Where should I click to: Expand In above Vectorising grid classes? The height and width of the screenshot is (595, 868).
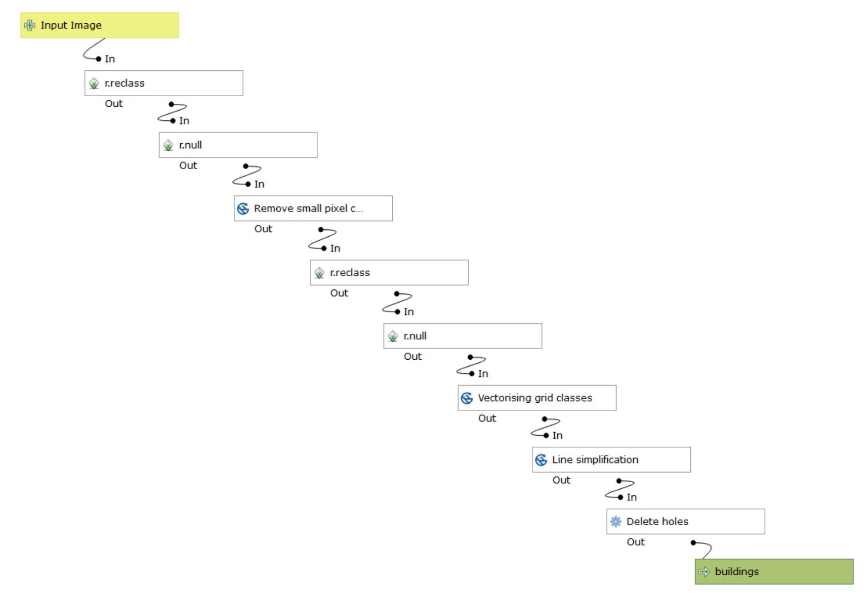tap(483, 374)
